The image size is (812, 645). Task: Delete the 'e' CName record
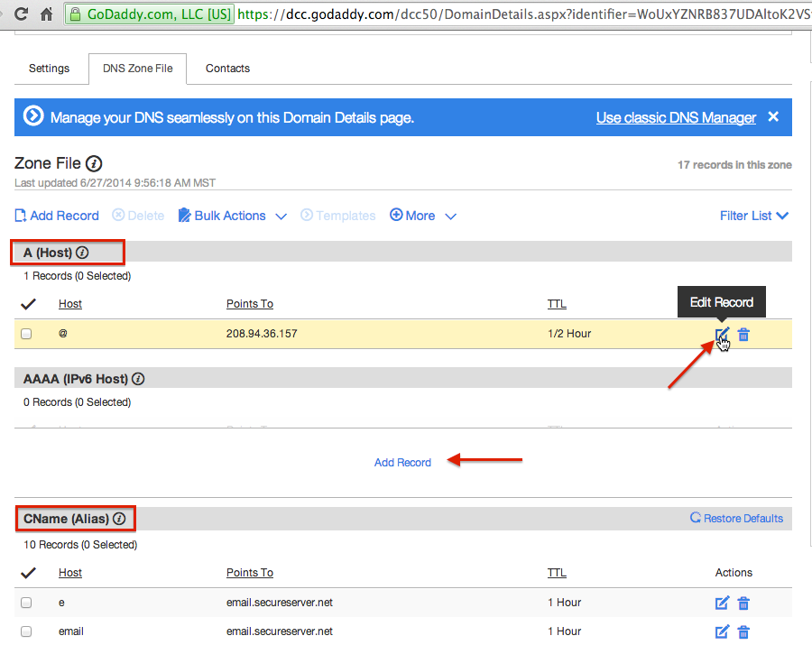click(x=743, y=604)
